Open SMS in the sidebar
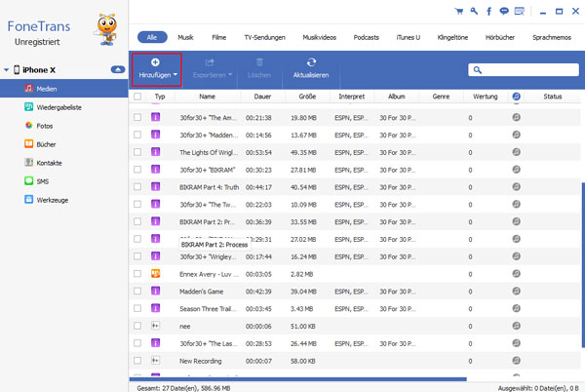Viewport: 585px width, 392px height. pos(43,180)
